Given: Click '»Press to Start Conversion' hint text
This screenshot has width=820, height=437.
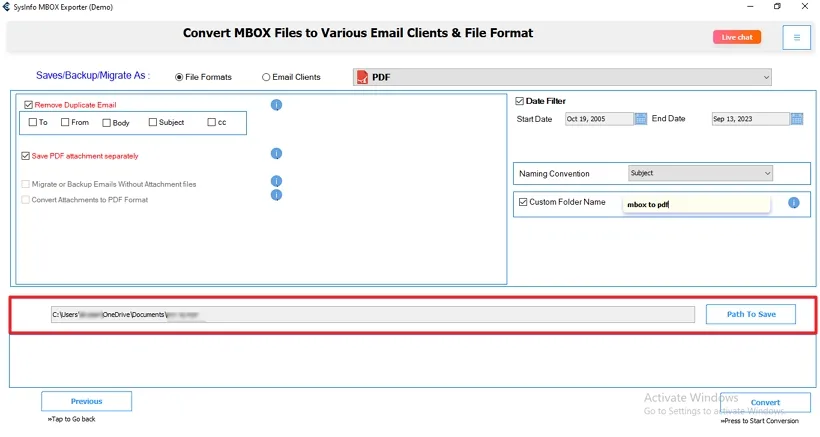Looking at the screenshot, I should coord(759,421).
